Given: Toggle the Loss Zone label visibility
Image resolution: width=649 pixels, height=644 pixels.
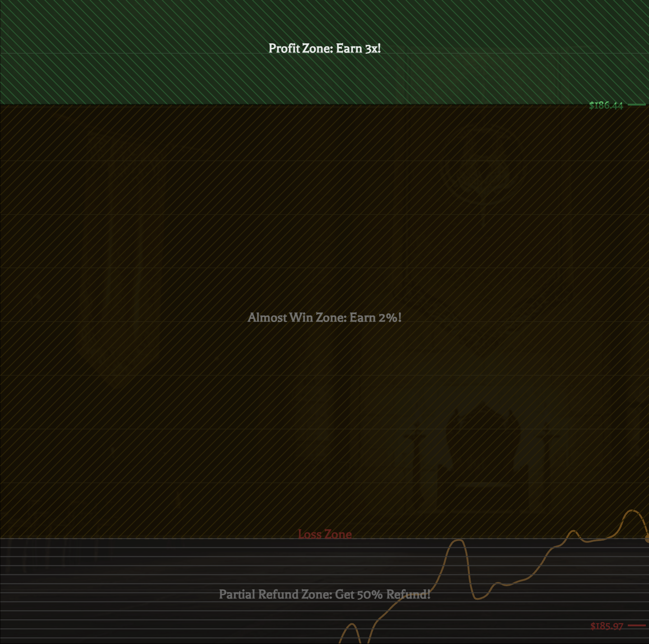Looking at the screenshot, I should (x=324, y=534).
